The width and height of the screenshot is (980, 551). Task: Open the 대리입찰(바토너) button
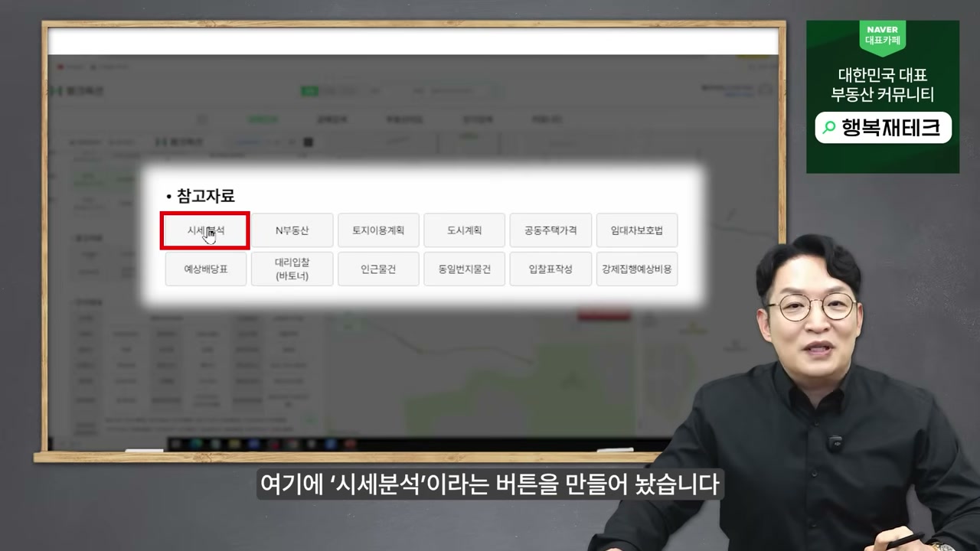[x=292, y=269]
